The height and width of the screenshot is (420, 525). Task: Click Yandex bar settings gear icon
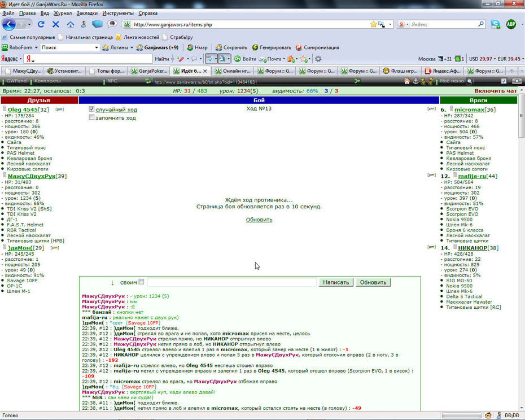click(318, 59)
